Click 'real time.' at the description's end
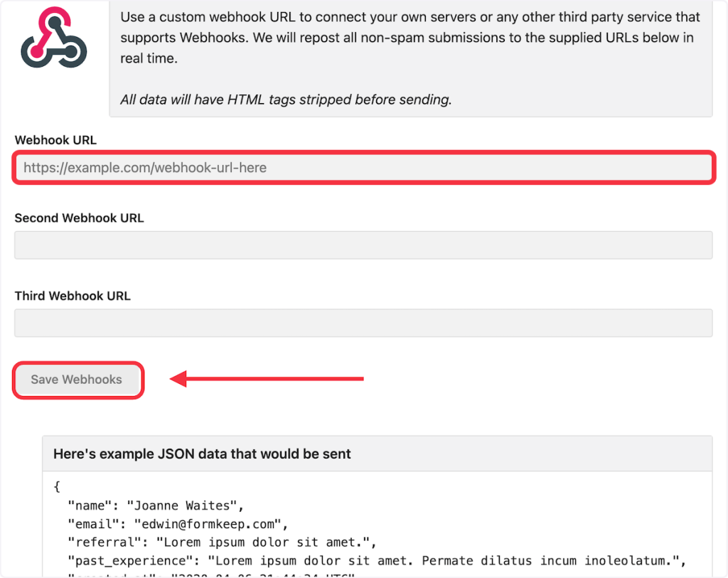The height and width of the screenshot is (578, 728). click(x=149, y=58)
